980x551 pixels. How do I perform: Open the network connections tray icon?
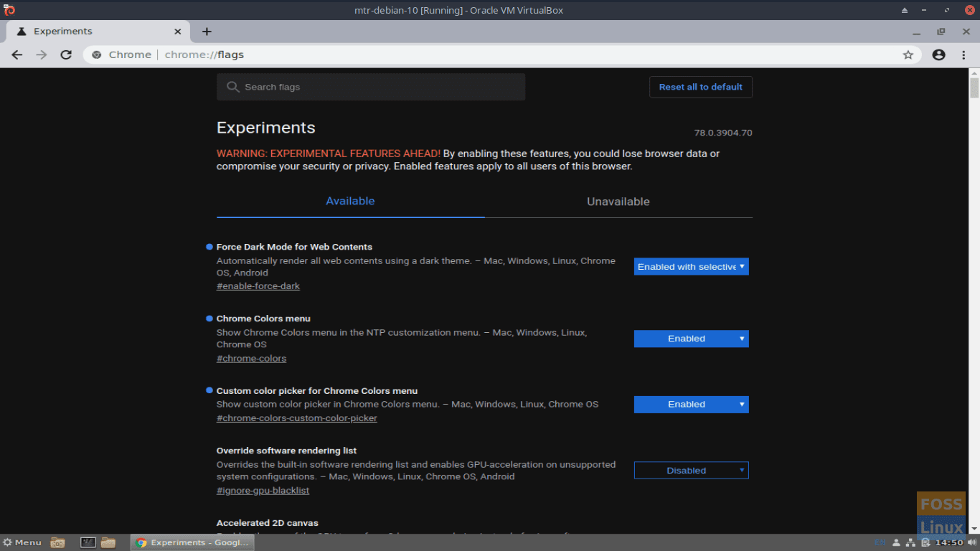click(x=911, y=542)
